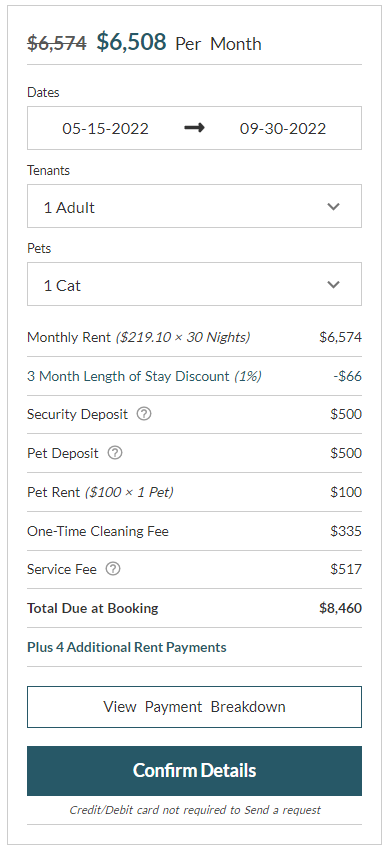This screenshot has height=847, width=392.
Task: Select the 09-30-2022 end date
Action: click(283, 129)
